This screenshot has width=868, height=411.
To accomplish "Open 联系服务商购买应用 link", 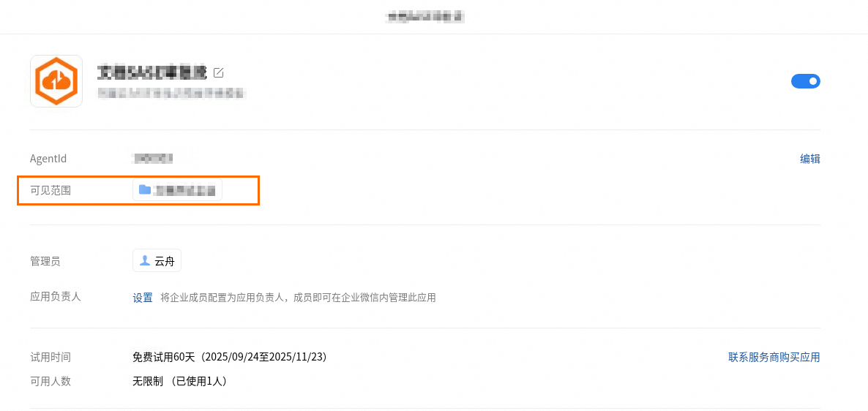I will 774,358.
